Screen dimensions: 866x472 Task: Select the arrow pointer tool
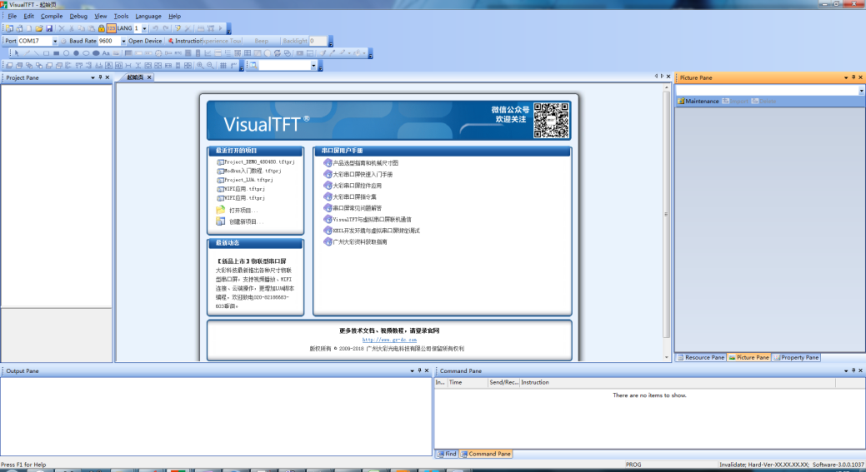(17, 53)
